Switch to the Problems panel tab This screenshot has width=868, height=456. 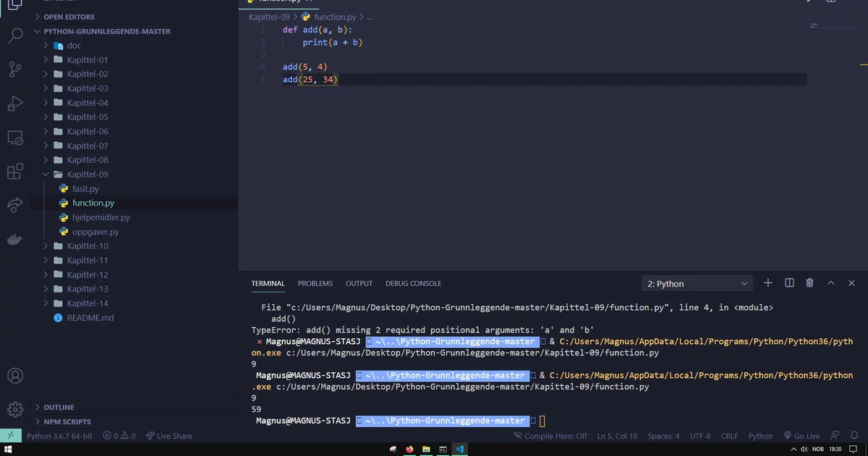(315, 284)
